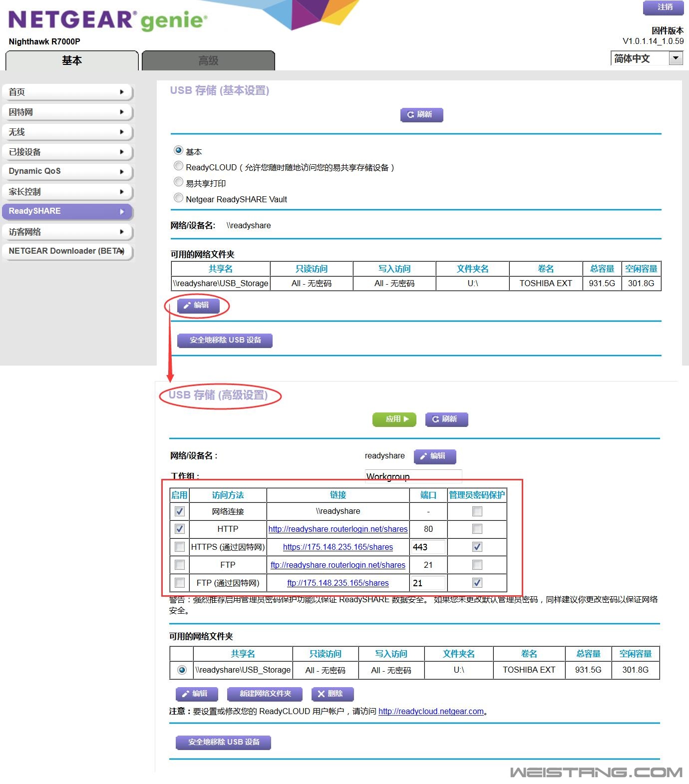Open the 无线 sidebar menu
The image size is (689, 784).
67,132
